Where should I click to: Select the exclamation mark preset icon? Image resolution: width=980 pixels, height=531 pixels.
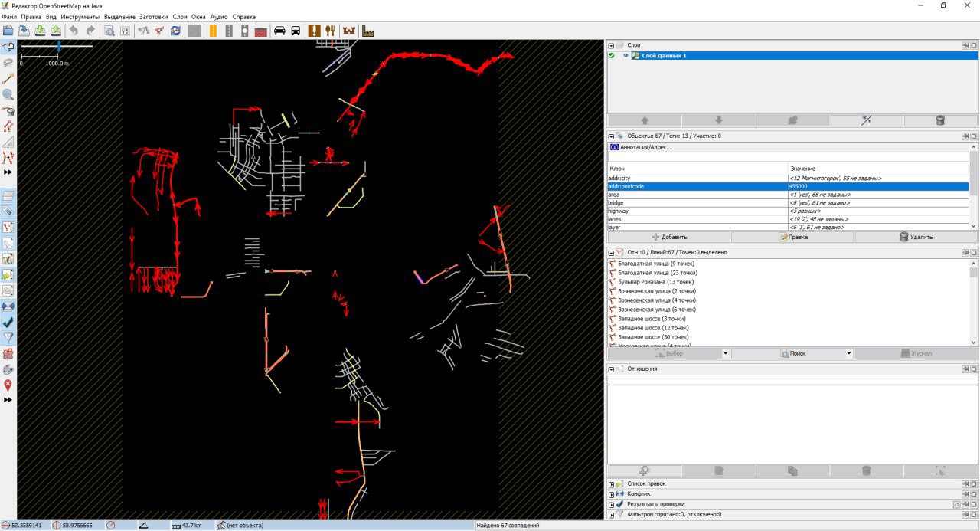click(x=314, y=31)
